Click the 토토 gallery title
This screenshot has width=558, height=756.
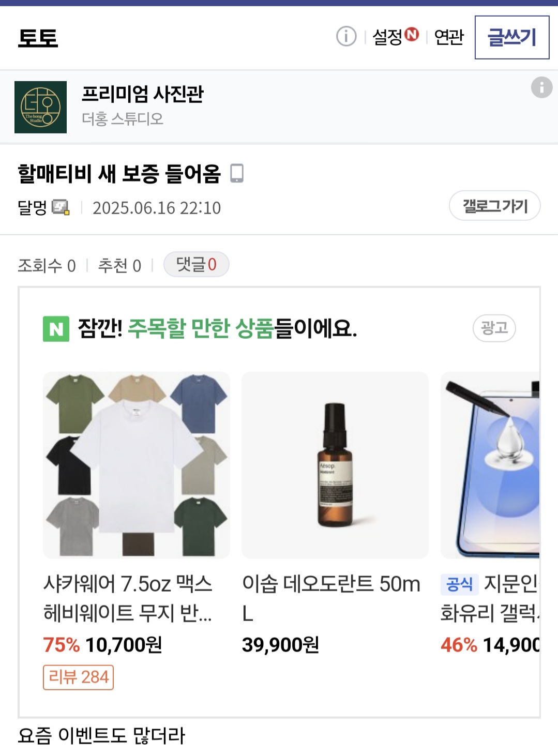point(38,38)
